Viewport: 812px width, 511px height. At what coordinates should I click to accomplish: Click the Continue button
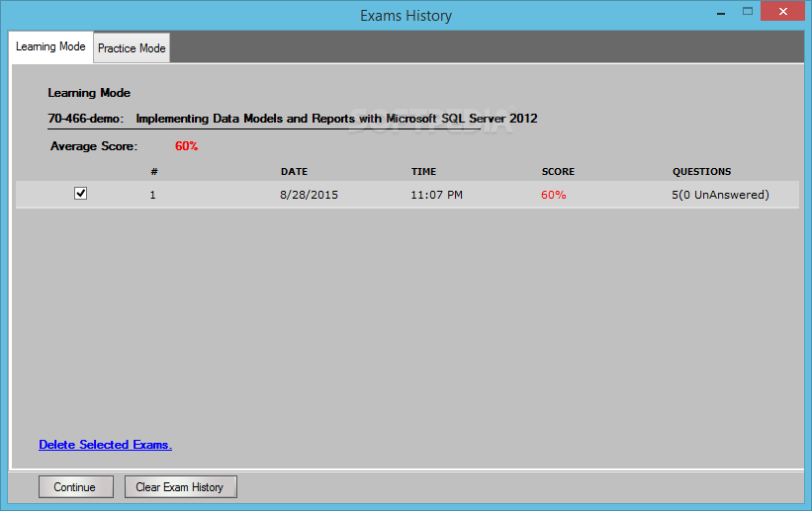tap(75, 487)
